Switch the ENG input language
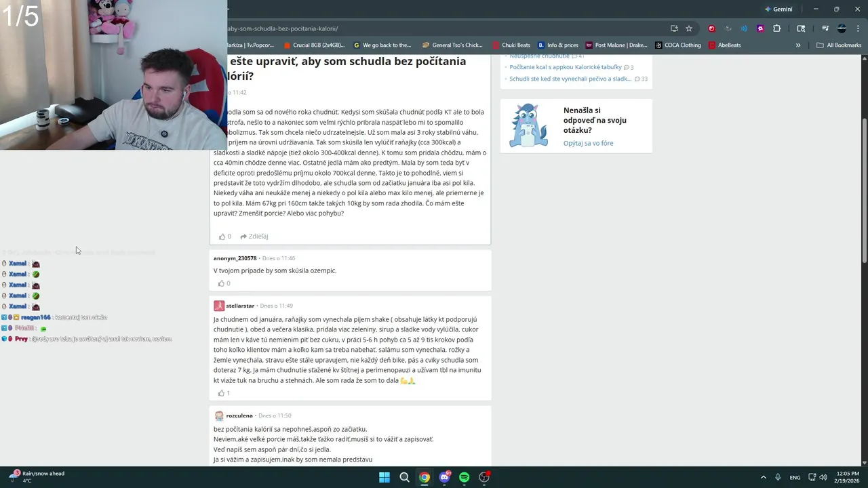Screen dimensions: 868x488 click(x=795, y=477)
